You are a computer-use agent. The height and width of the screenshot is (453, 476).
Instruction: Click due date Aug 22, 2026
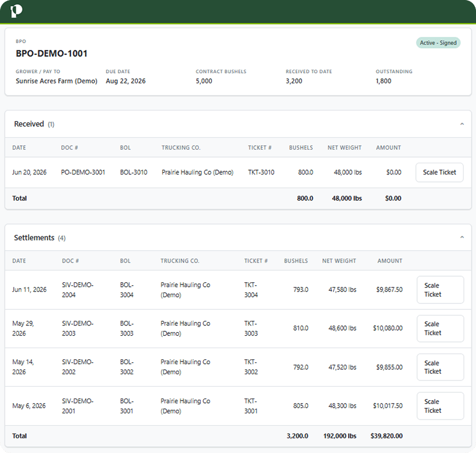click(126, 81)
